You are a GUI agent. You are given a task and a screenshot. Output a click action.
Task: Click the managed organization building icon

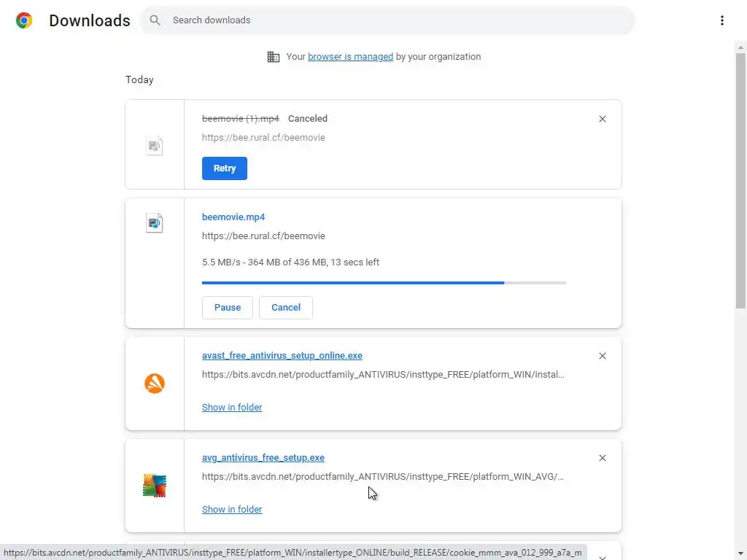tap(274, 57)
